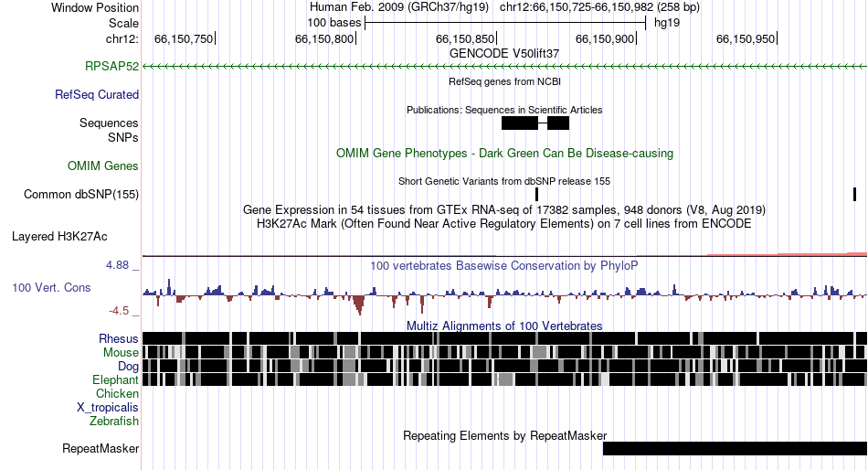Click the 100 Vert. Cons track label
Viewport: 868px width, 470px height.
(51, 287)
